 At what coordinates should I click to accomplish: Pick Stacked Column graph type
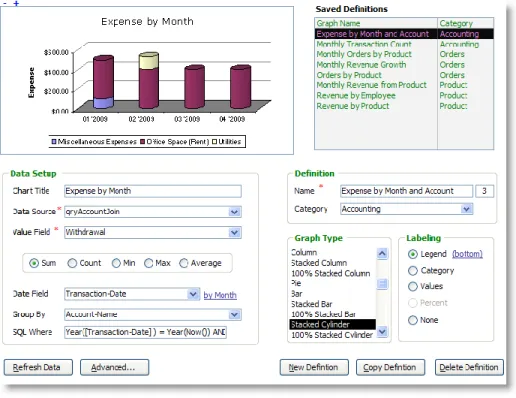(319, 263)
